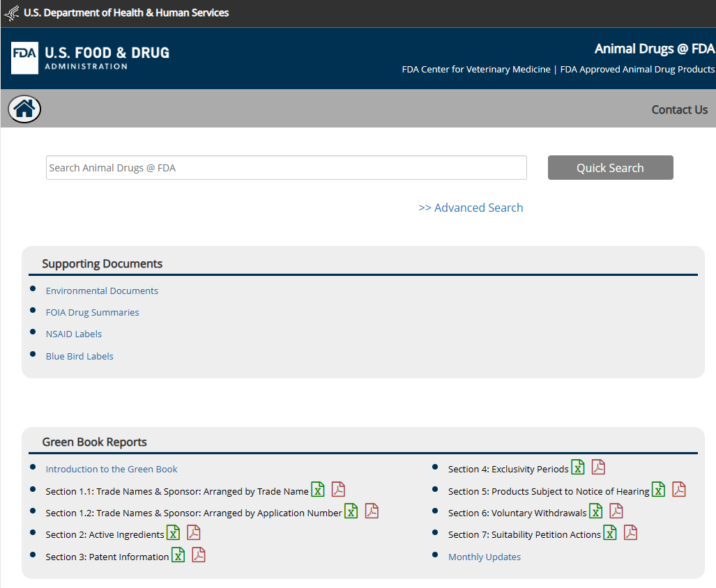Download Section 3 Patent Information PDF
This screenshot has height=588, width=716.
pos(199,555)
